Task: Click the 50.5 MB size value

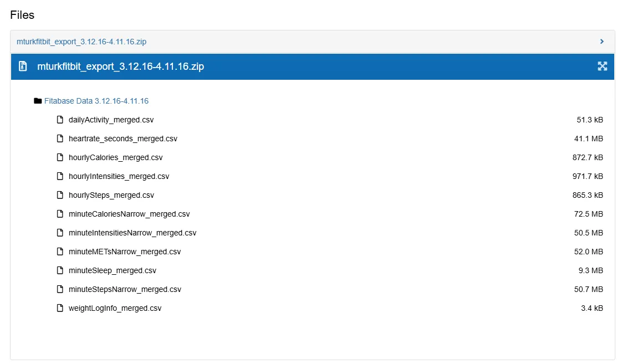Action: 589,233
